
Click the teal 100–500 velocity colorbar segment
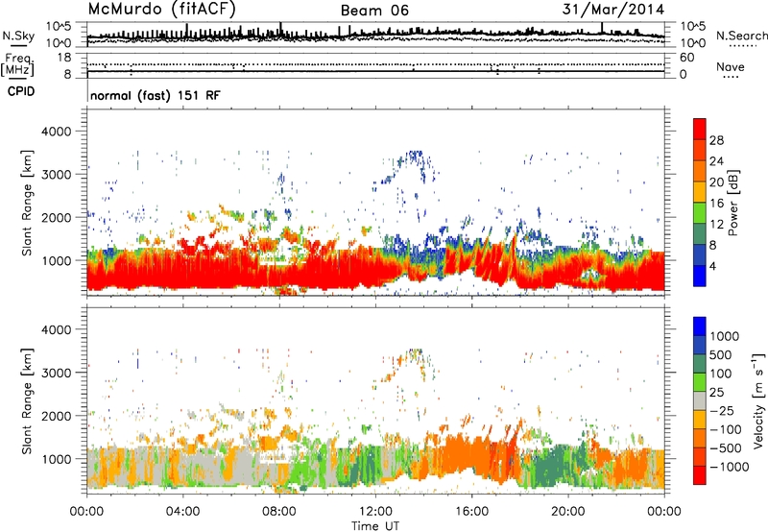700,364
